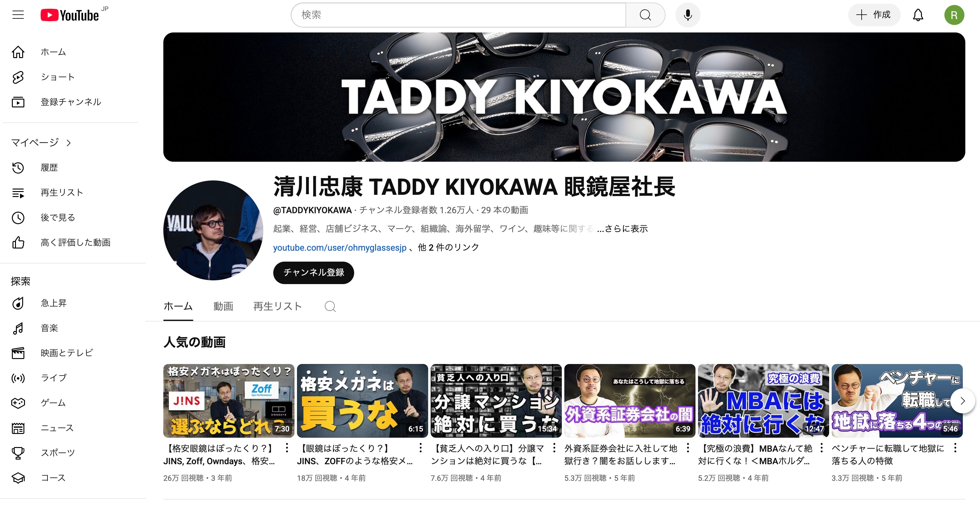Open the 音楽 (Music) section
This screenshot has width=980, height=507.
(49, 328)
